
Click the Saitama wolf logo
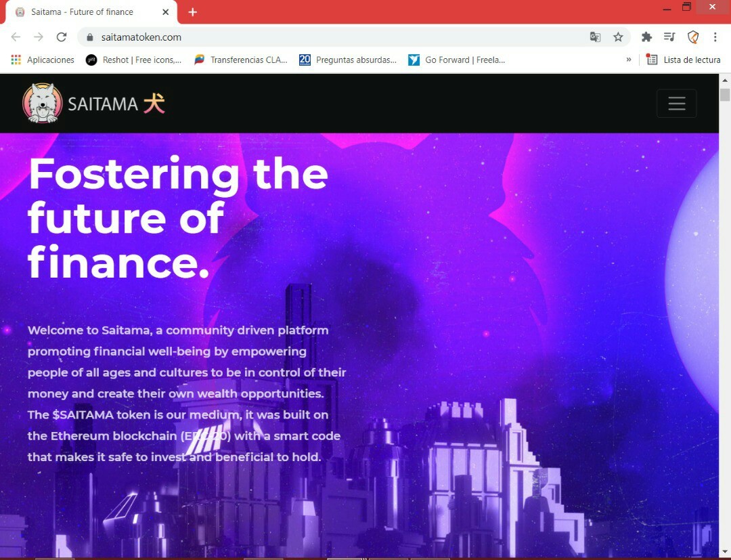43,103
